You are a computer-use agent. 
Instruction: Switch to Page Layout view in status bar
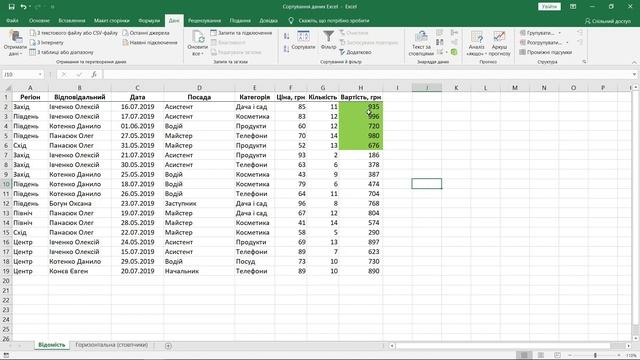coord(541,355)
